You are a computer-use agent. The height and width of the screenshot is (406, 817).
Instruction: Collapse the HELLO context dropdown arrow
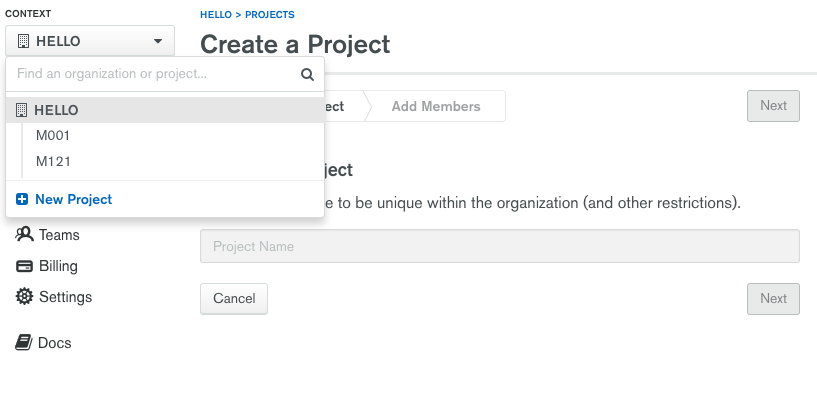pyautogui.click(x=158, y=42)
